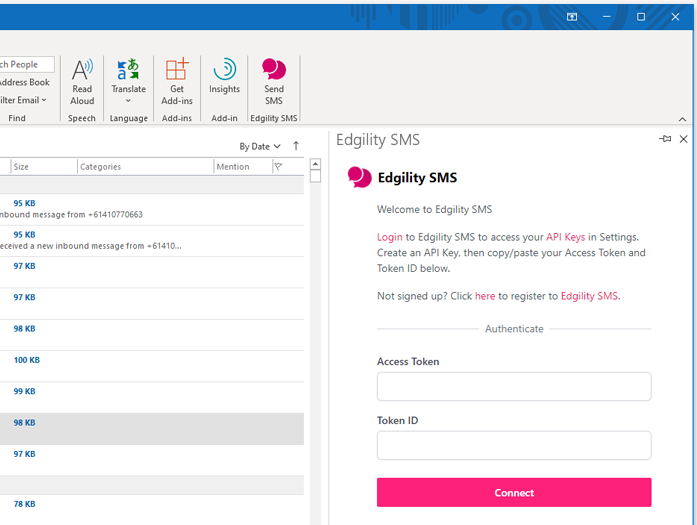Image resolution: width=697 pixels, height=525 pixels.
Task: Expand the Translate dropdown arrow
Action: coord(128,101)
